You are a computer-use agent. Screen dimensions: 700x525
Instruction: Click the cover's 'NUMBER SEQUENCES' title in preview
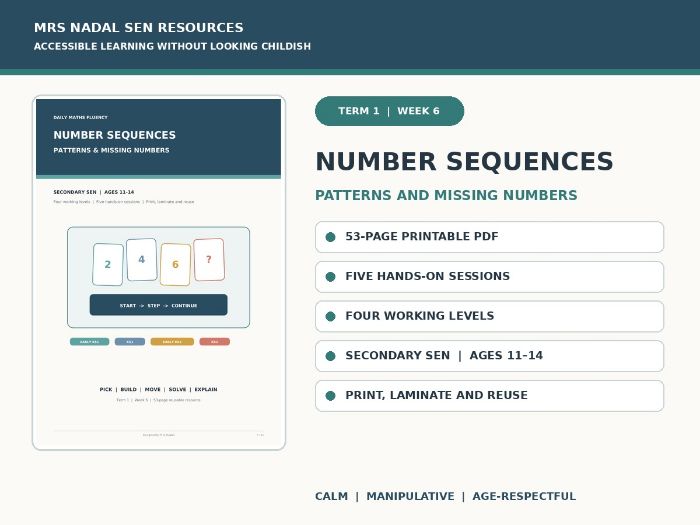115,135
